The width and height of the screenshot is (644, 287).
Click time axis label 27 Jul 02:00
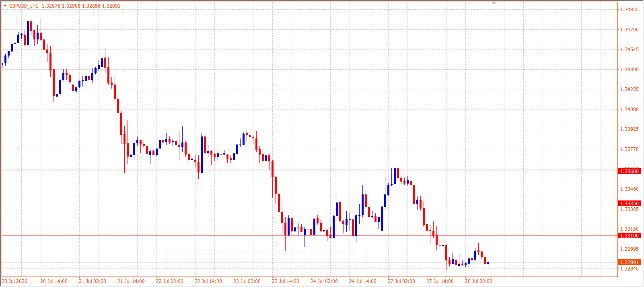pos(401,281)
